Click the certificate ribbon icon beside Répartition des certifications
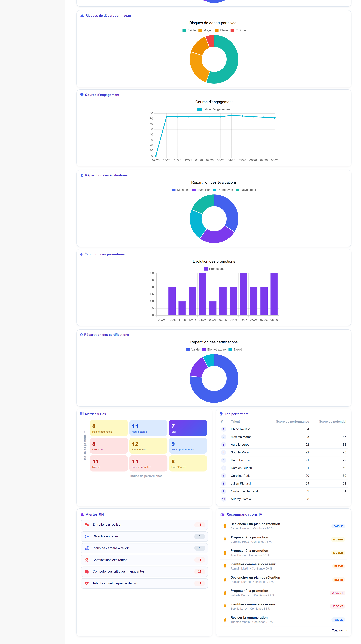361x644 pixels. (x=81, y=335)
